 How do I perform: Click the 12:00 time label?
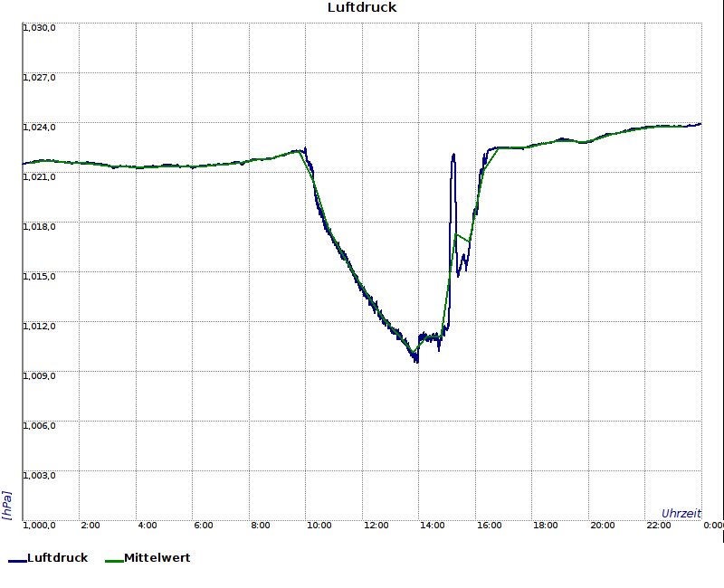pyautogui.click(x=376, y=526)
